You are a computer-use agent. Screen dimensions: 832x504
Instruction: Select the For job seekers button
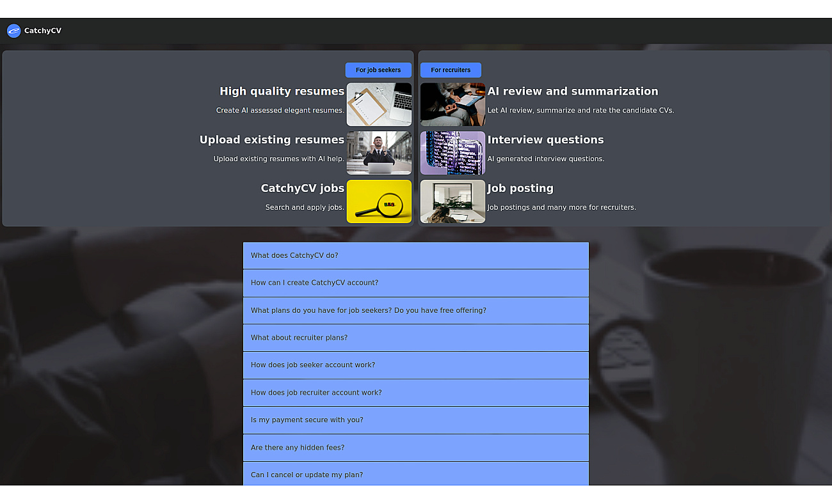[378, 70]
